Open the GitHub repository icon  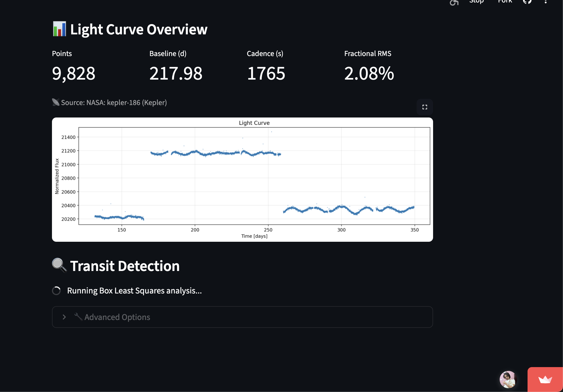coord(527,2)
